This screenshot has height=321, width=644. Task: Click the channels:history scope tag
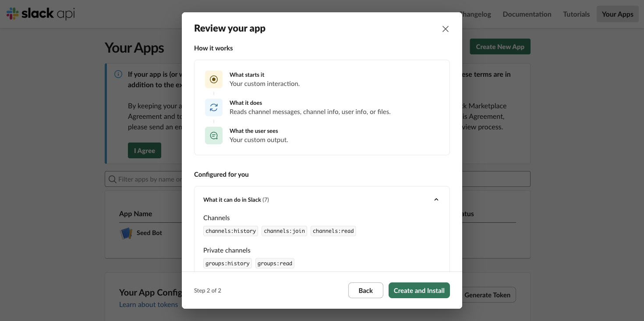(x=231, y=231)
